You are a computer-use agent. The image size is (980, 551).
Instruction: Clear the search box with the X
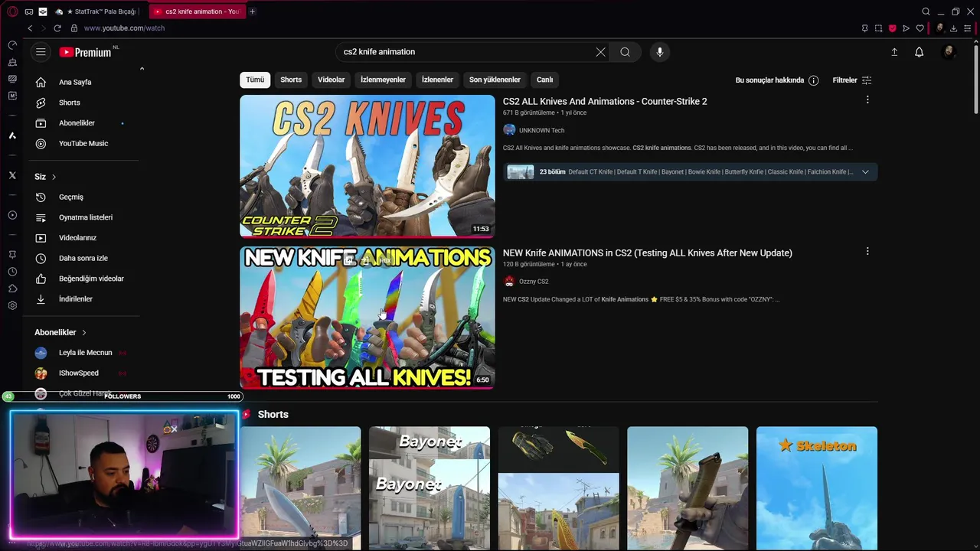coord(600,52)
